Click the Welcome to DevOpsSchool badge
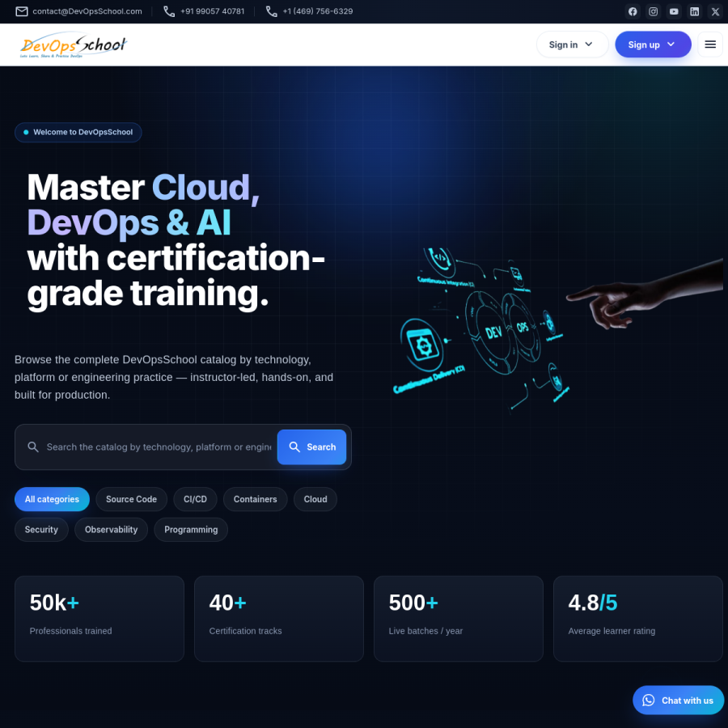 point(78,133)
